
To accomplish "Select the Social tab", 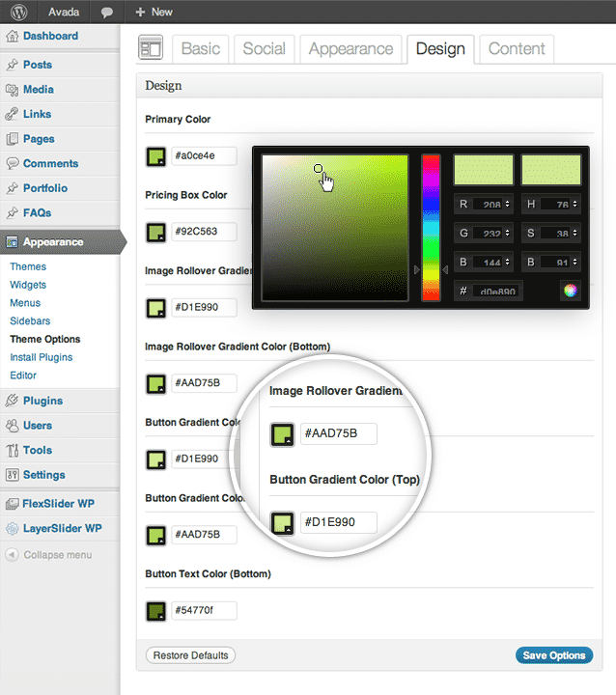I will pos(264,49).
